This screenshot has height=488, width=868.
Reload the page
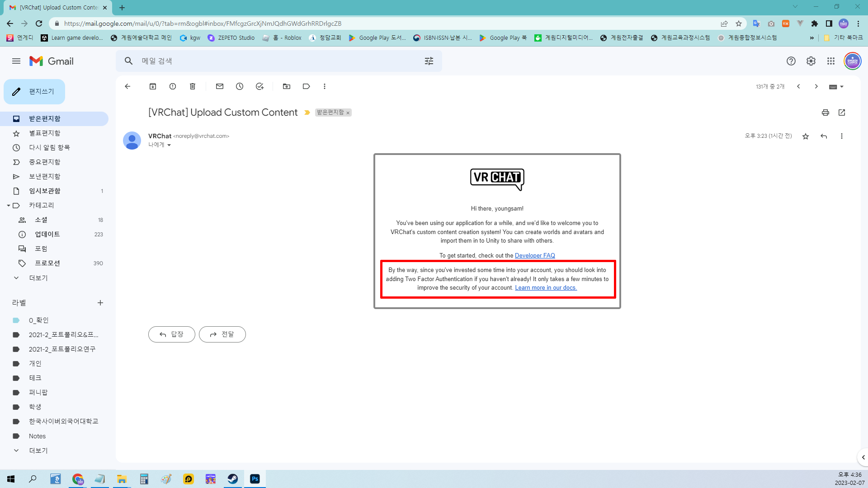click(39, 23)
